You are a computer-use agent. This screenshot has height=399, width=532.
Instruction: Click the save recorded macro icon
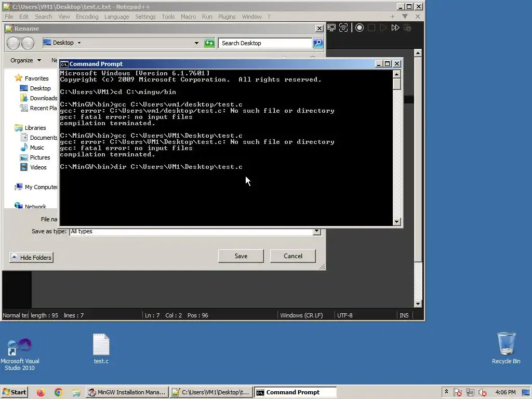point(407,28)
